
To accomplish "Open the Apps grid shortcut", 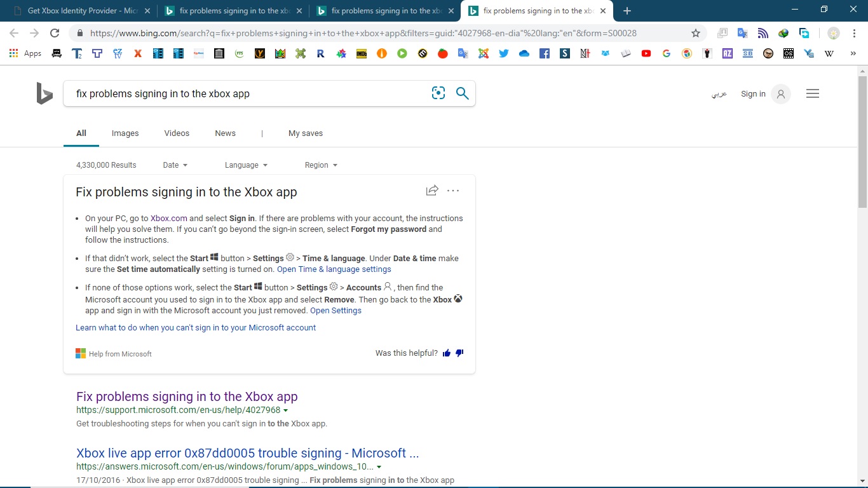I will pyautogui.click(x=25, y=54).
